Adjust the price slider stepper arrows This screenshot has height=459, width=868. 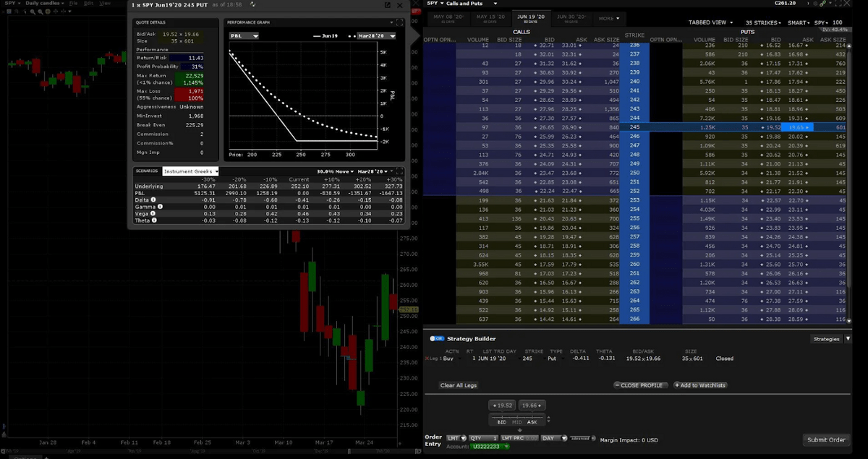(x=548, y=419)
